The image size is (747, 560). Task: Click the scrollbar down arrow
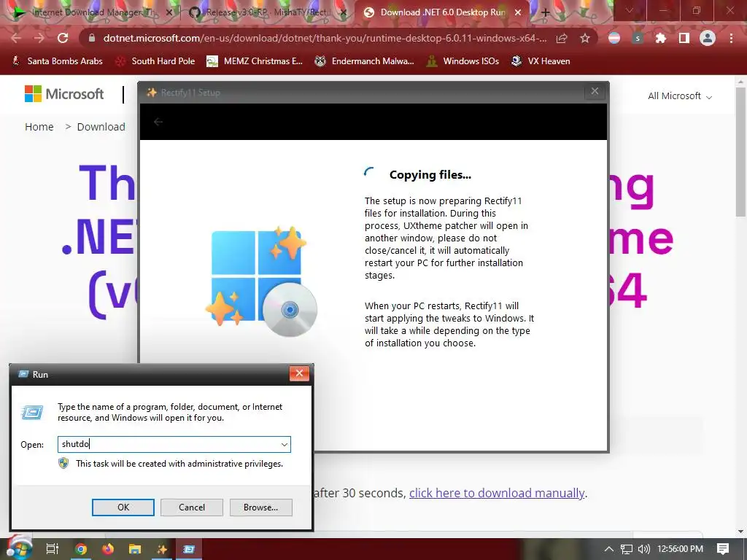740,532
